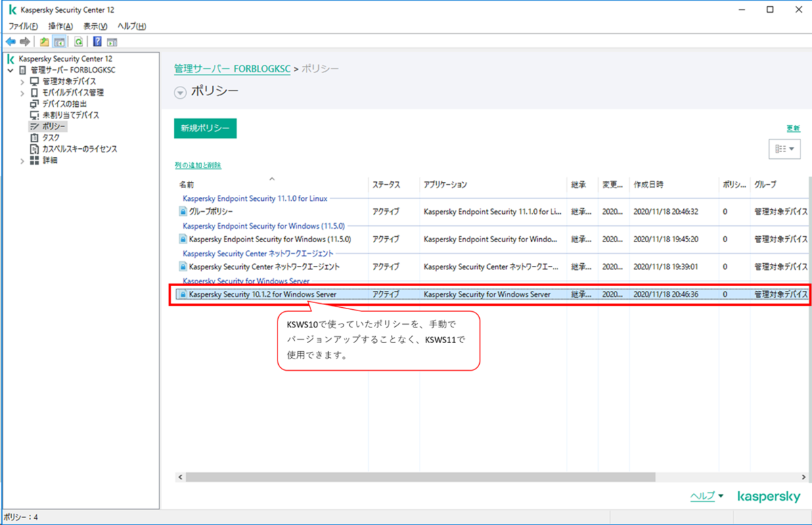Click the up one level folder icon
This screenshot has width=812, height=525.
click(x=45, y=42)
